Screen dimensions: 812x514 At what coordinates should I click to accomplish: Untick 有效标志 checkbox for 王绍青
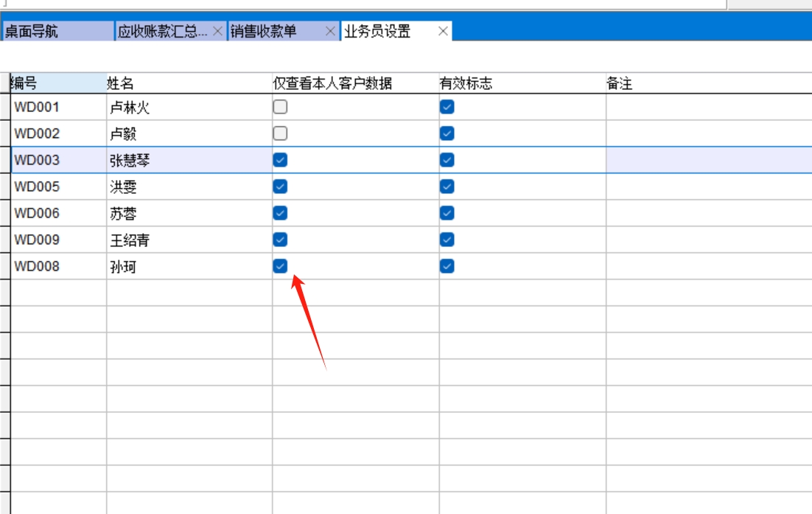(447, 240)
